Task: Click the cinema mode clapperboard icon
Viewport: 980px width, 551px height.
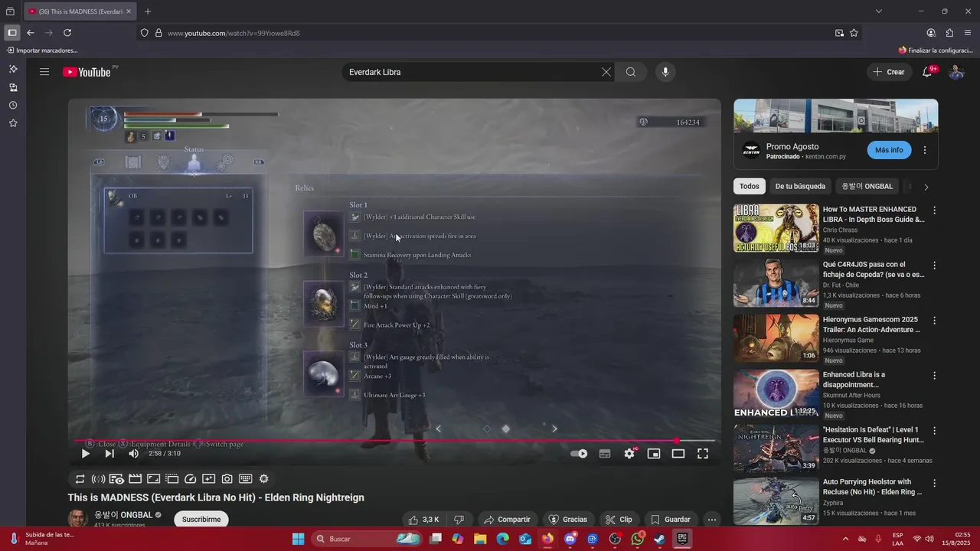Action: (135, 479)
